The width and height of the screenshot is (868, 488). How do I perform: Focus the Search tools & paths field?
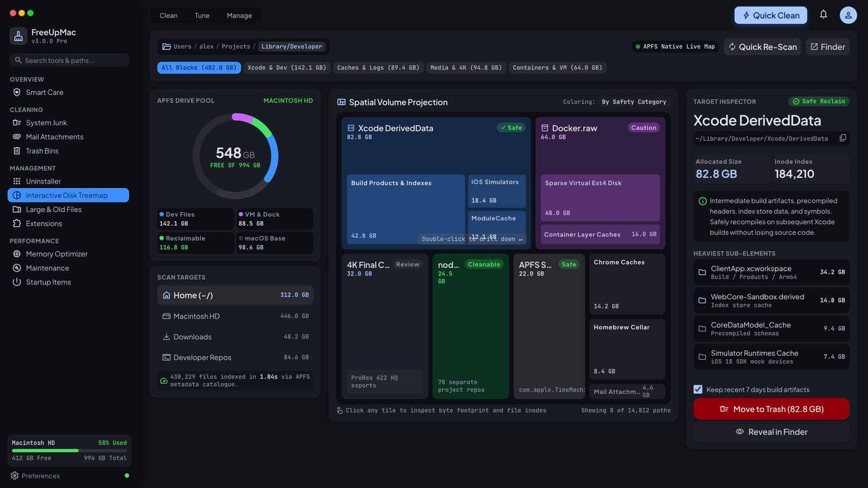point(69,60)
